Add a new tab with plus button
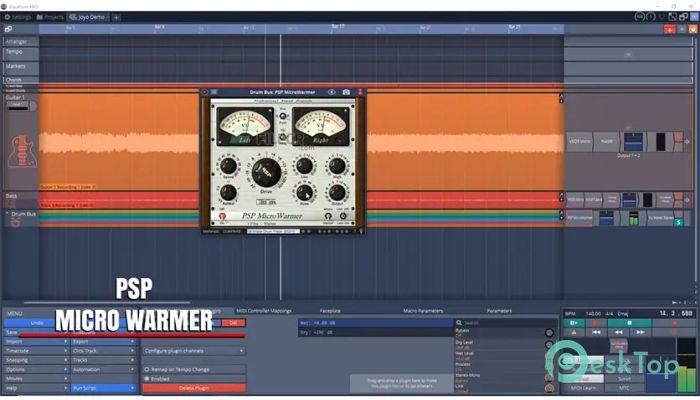 click(x=116, y=17)
